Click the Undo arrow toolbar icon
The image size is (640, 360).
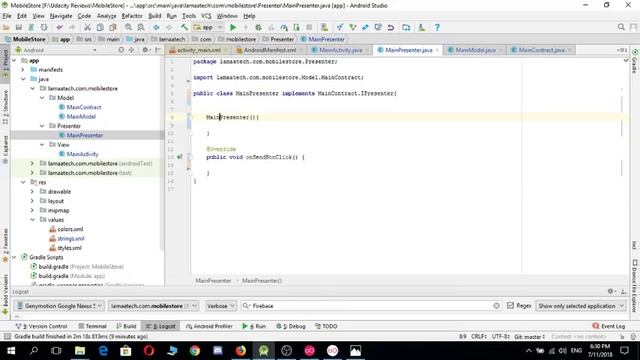point(60,27)
